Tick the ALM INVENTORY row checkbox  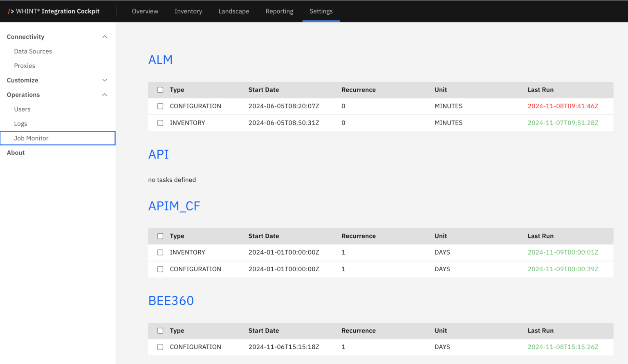pyautogui.click(x=160, y=123)
